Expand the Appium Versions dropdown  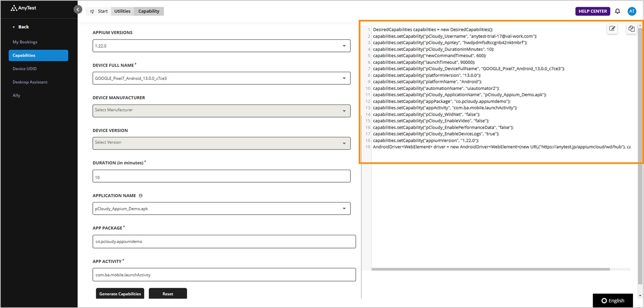222,46
